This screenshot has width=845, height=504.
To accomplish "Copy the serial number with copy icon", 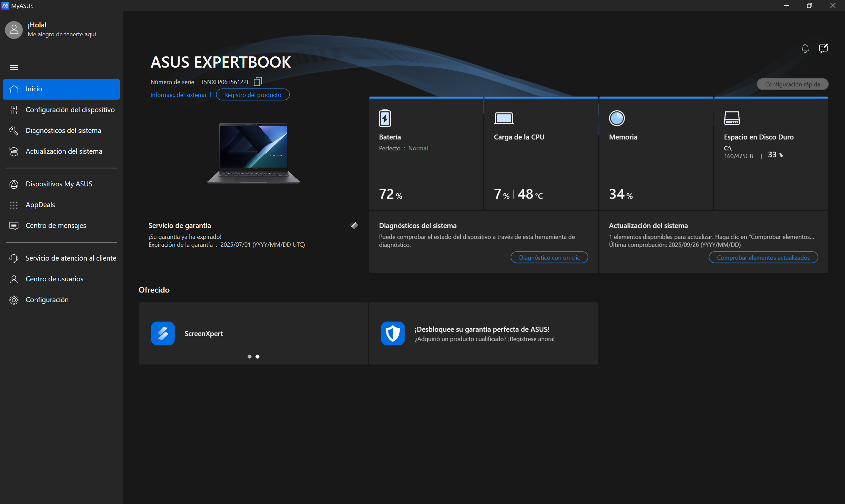I will click(258, 81).
